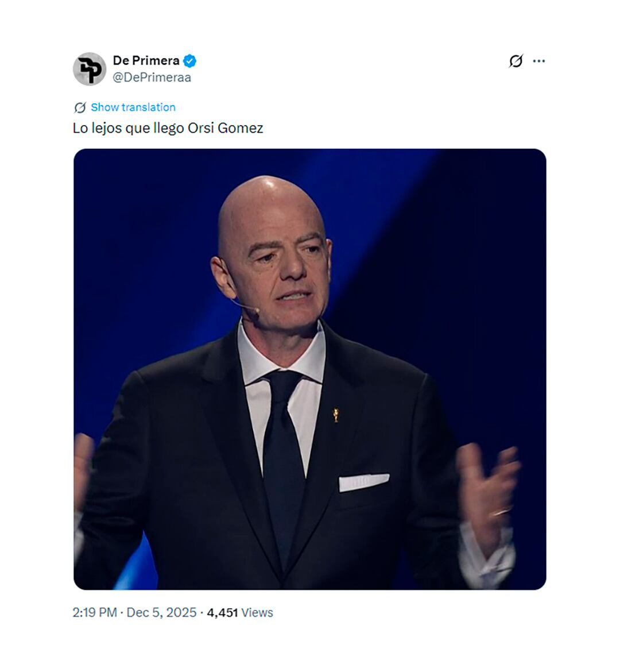Screen dimensions: 620x672
Task: Click the 4,451 view count number
Action: (x=222, y=612)
